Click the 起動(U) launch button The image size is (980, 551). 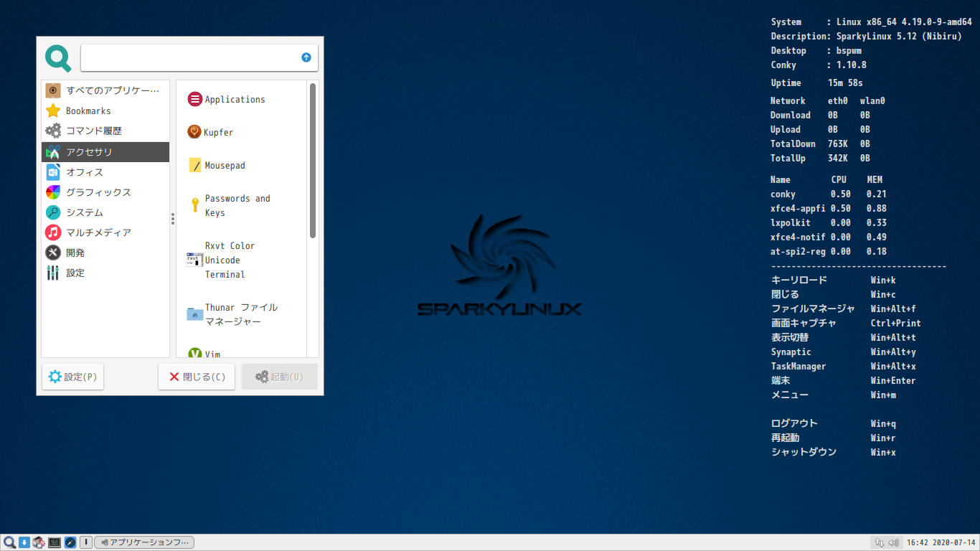click(280, 377)
